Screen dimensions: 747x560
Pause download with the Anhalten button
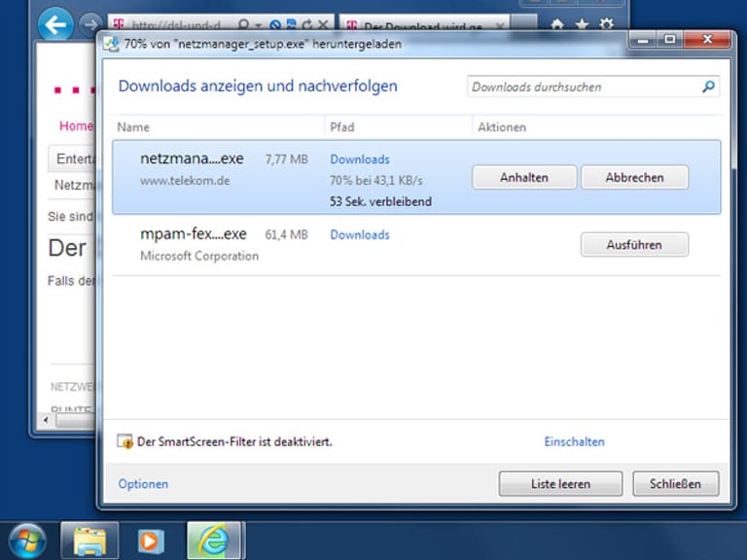(x=524, y=178)
